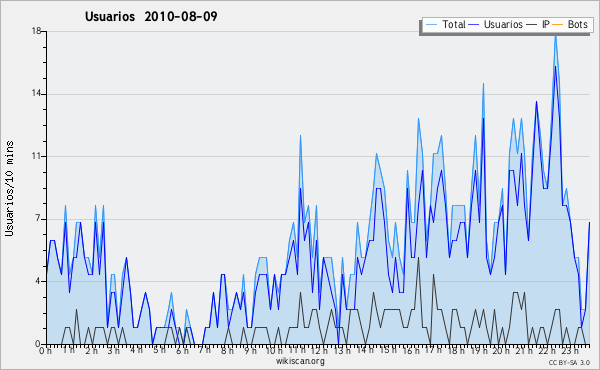The height and width of the screenshot is (370, 600).
Task: Click the x-axis label 20 h
Action: (501, 351)
